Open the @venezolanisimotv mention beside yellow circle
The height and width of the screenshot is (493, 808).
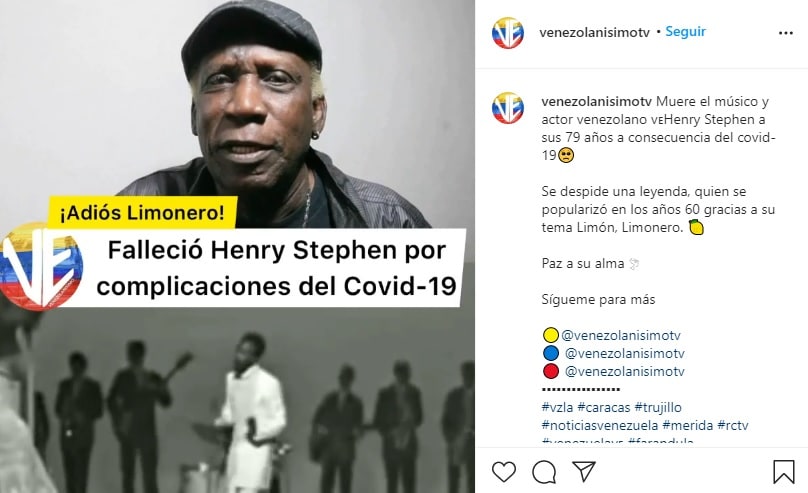pos(621,335)
